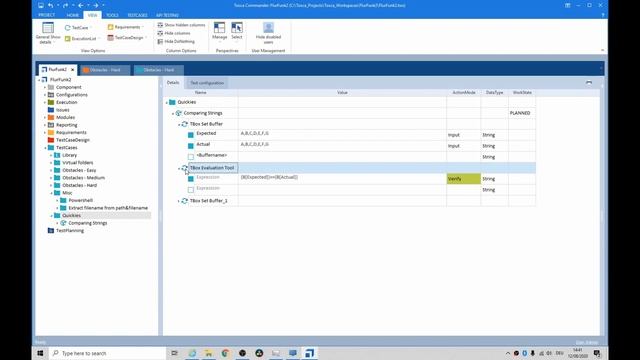Toggle the empty box beside <Buffername>

[x=191, y=157]
